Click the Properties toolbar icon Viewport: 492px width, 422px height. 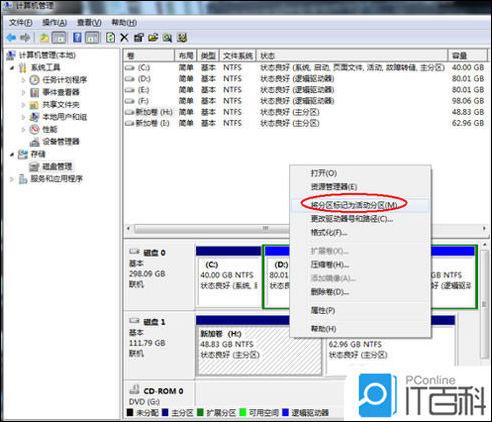(x=139, y=38)
